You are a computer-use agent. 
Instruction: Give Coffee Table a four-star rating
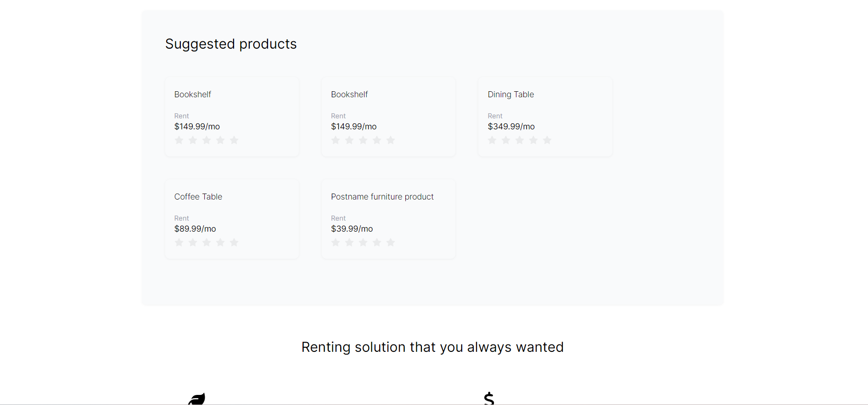pos(220,242)
